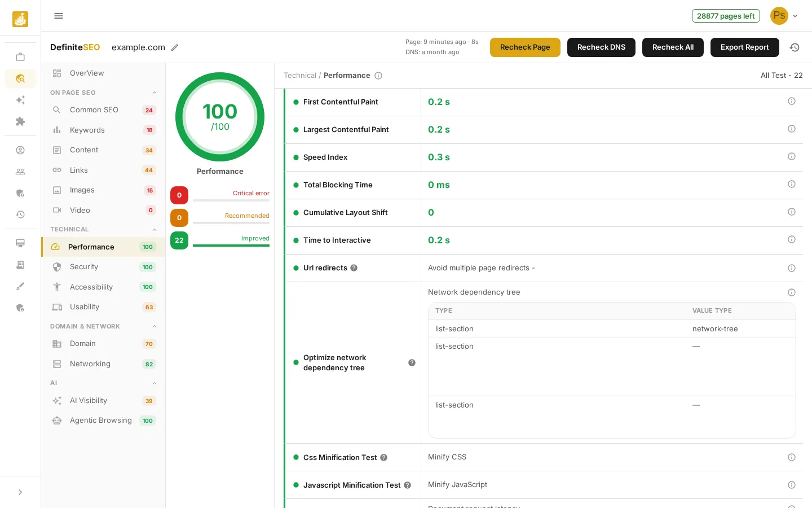
Task: Click the DefiniteSEO brand name in the header
Action: (x=75, y=47)
